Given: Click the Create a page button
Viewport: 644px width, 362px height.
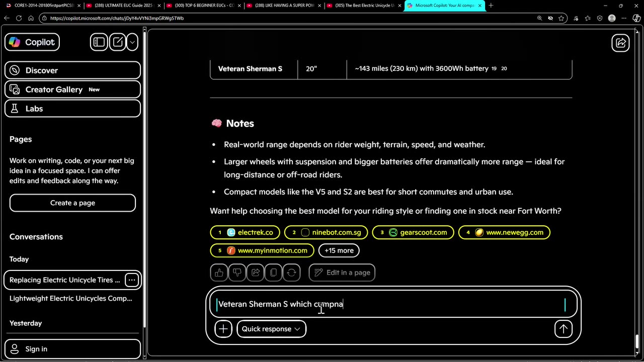Looking at the screenshot, I should point(72,203).
